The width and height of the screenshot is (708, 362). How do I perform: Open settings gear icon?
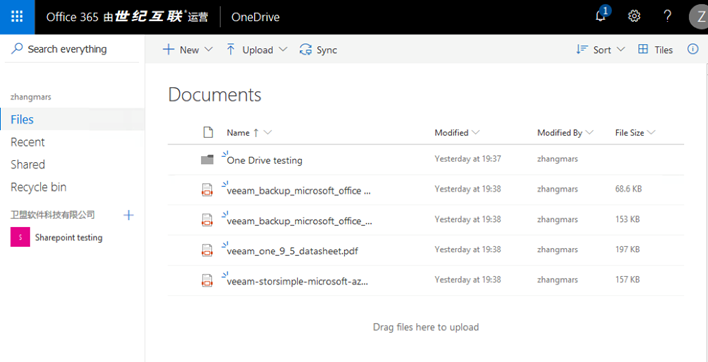click(634, 17)
